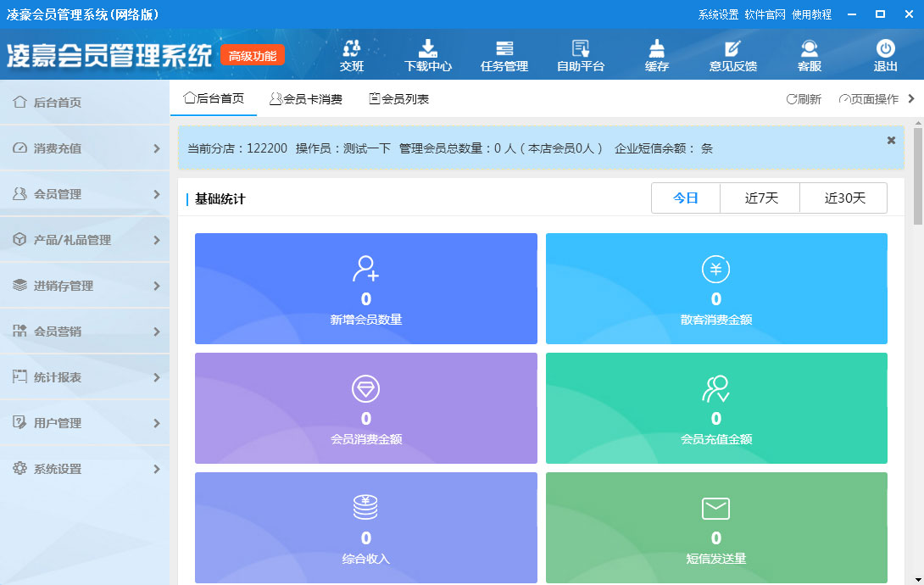Click the 交班 shift handover icon

click(352, 48)
